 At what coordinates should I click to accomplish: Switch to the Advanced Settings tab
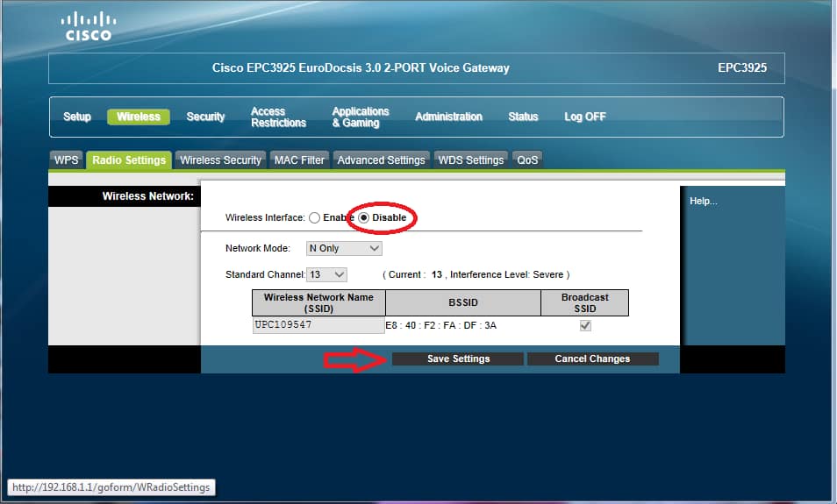pos(381,160)
